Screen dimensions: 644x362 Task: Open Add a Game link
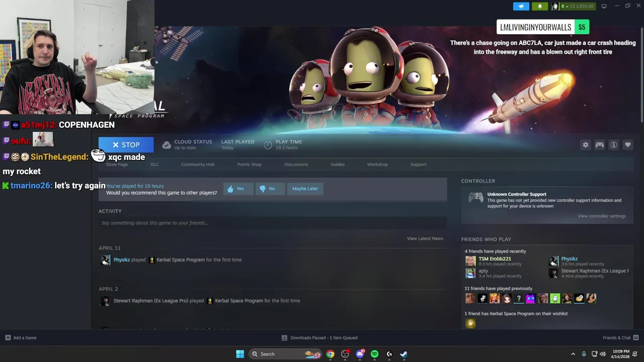25,338
